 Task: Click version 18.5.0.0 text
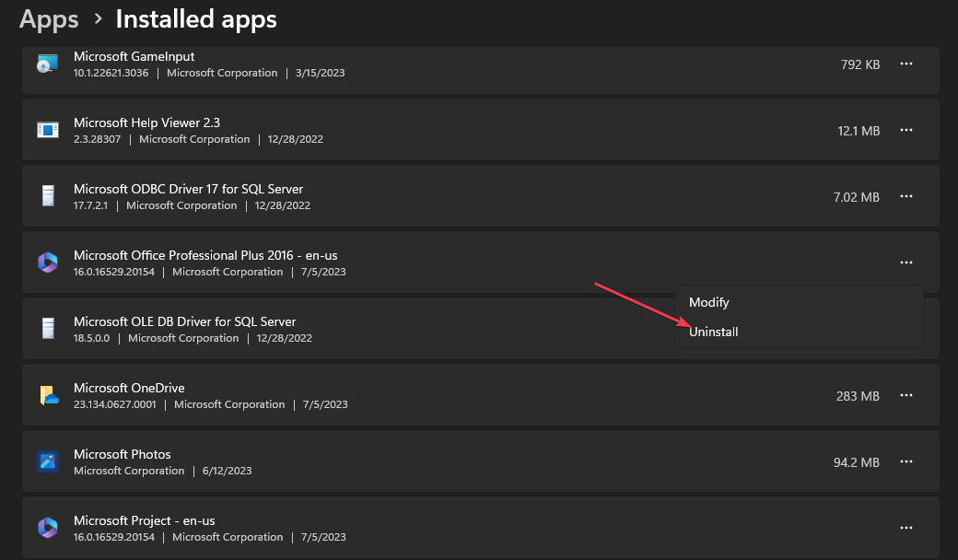pyautogui.click(x=91, y=338)
